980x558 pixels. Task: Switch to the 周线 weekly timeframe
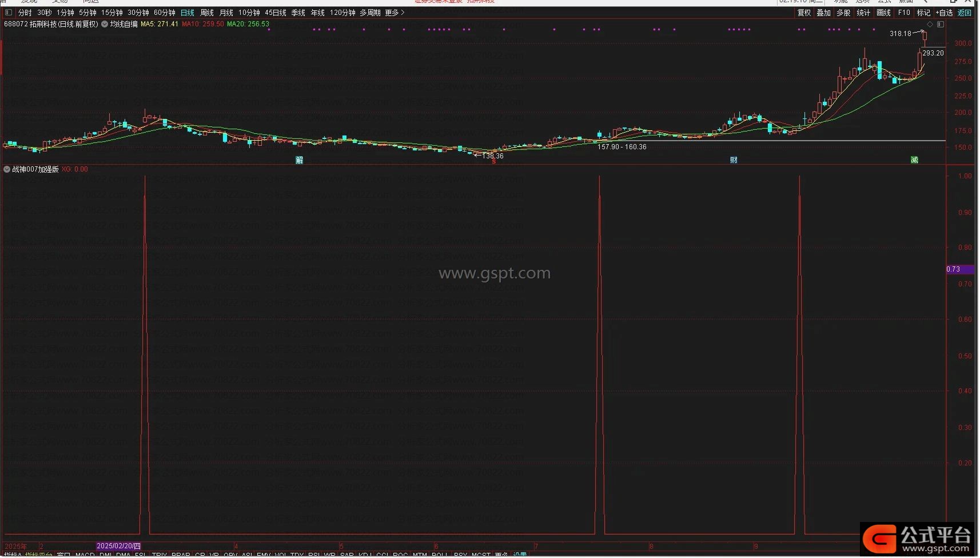pos(207,13)
